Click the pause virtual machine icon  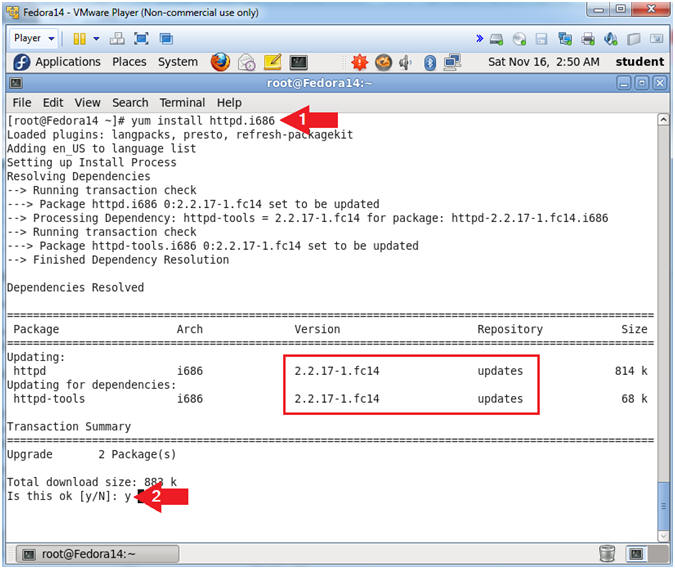coord(79,39)
